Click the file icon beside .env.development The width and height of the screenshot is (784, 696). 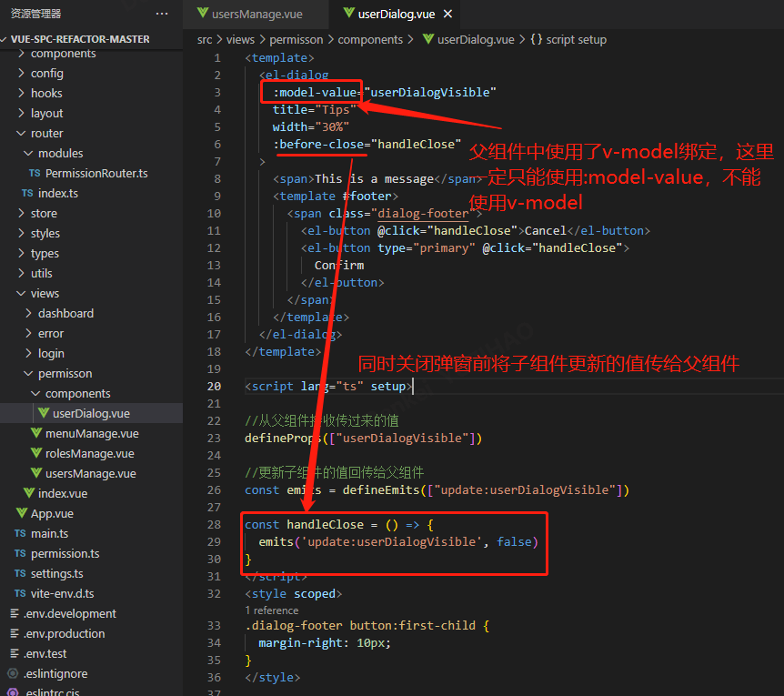(15, 613)
